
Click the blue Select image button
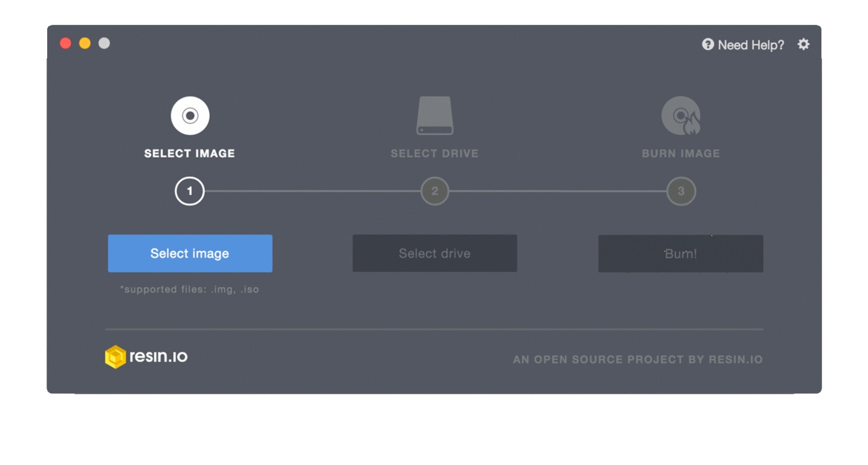pos(190,253)
